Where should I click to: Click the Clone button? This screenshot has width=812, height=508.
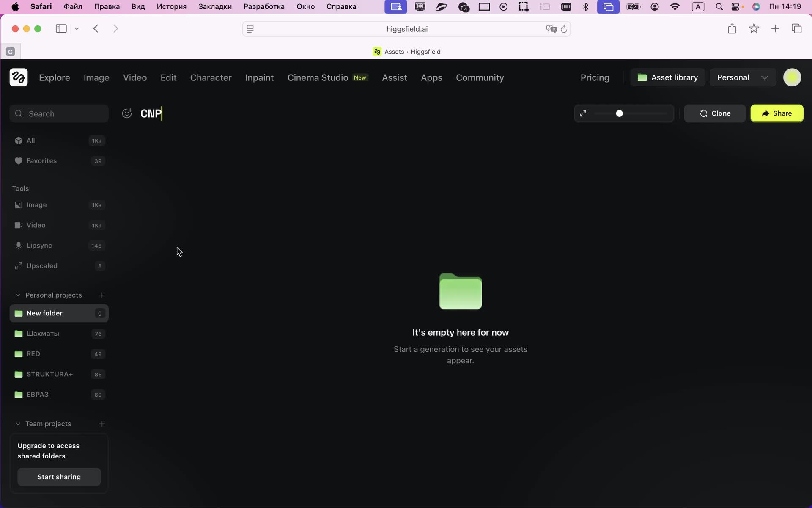pyautogui.click(x=715, y=113)
